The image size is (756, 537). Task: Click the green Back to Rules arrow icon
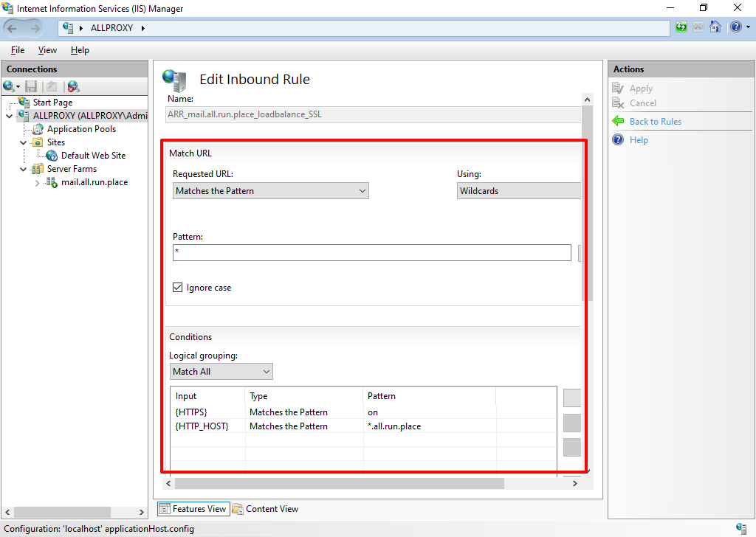[618, 121]
